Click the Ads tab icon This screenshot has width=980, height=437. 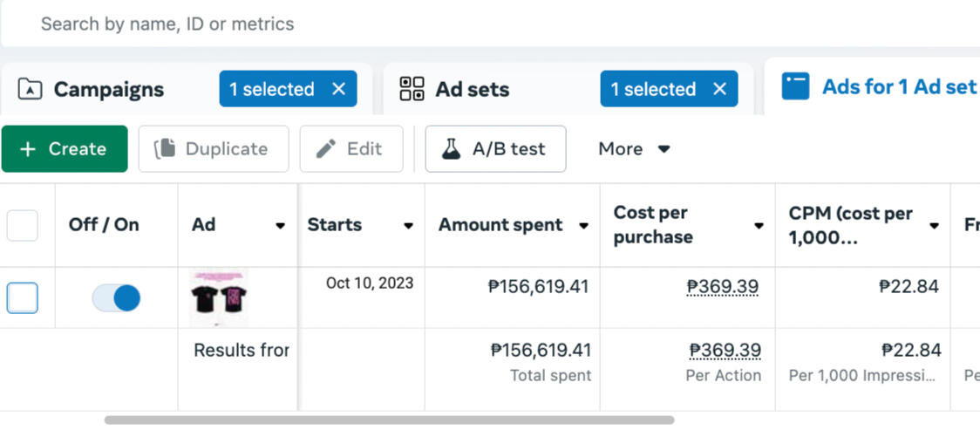(795, 87)
